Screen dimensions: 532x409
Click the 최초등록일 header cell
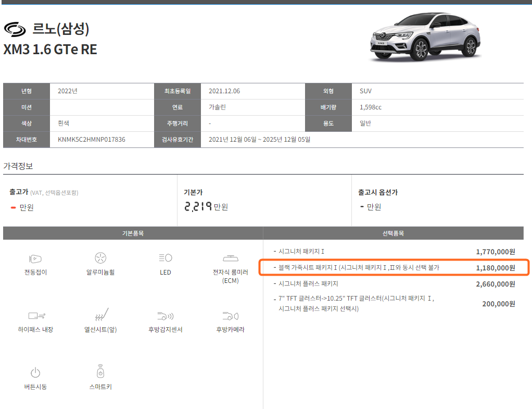tap(178, 91)
